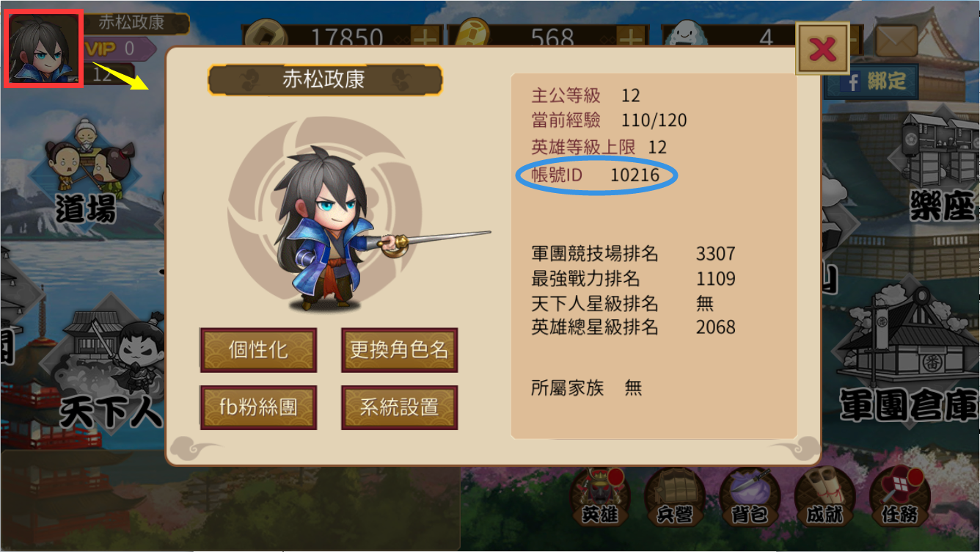Image resolution: width=980 pixels, height=552 pixels.
Task: Open the 兵營 barracks icon
Action: pyautogui.click(x=675, y=496)
